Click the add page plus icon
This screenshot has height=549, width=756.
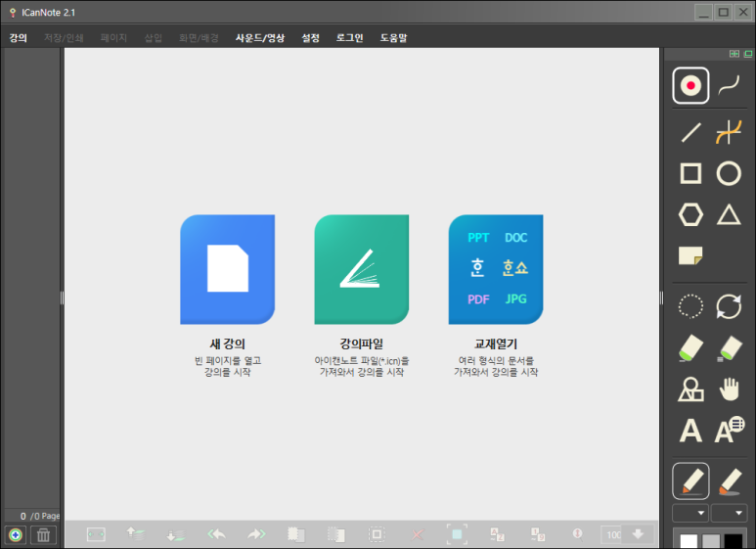pos(16,535)
